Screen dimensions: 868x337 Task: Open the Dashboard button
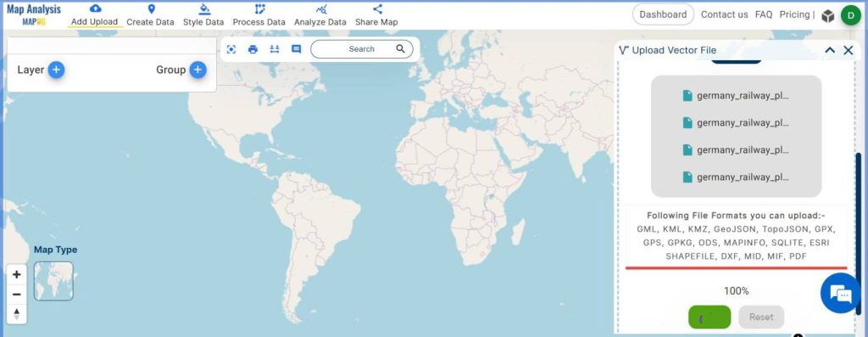click(x=663, y=15)
